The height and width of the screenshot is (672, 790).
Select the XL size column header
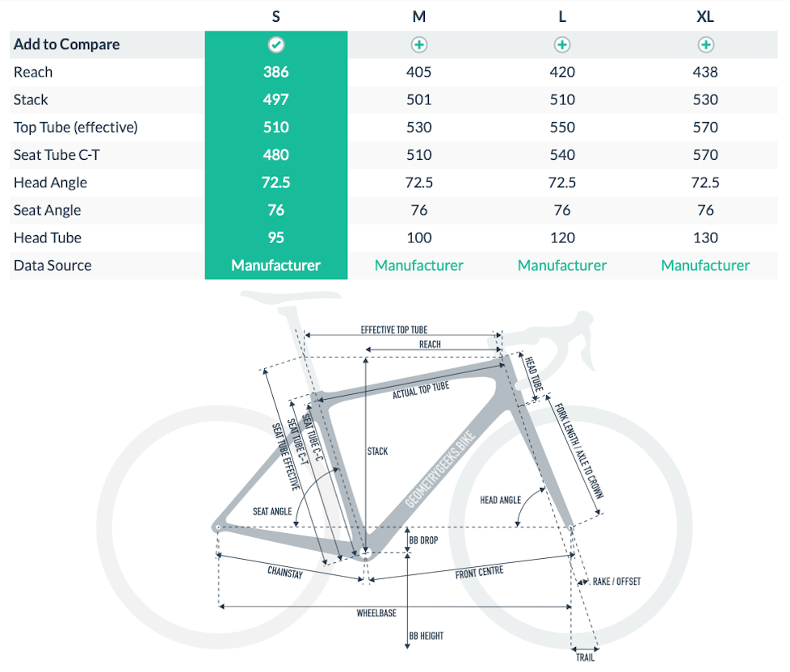(x=705, y=16)
